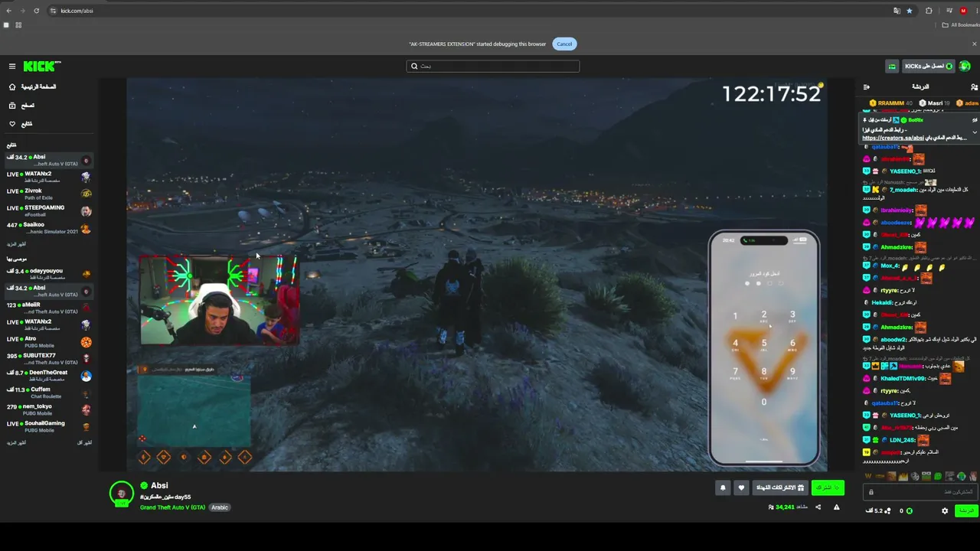This screenshot has height=551, width=980.
Task: Open the Atro PUBG Mobile channel
Action: coord(49,341)
